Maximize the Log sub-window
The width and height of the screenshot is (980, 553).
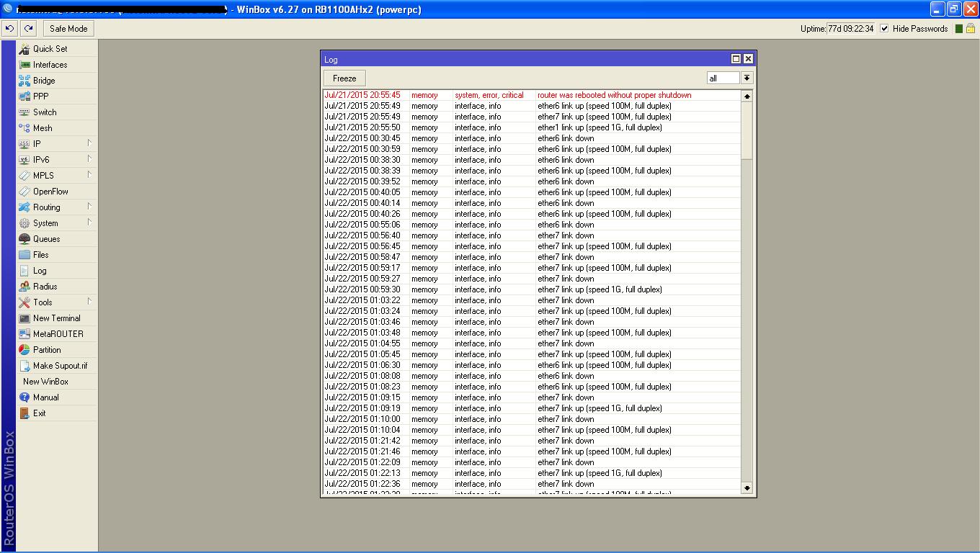click(736, 59)
